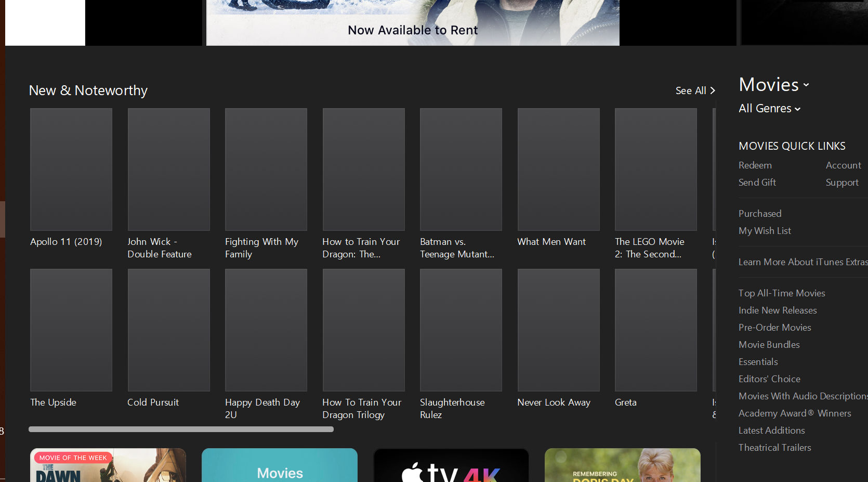This screenshot has height=482, width=868.
Task: Open the All Genres dropdown
Action: [x=769, y=108]
